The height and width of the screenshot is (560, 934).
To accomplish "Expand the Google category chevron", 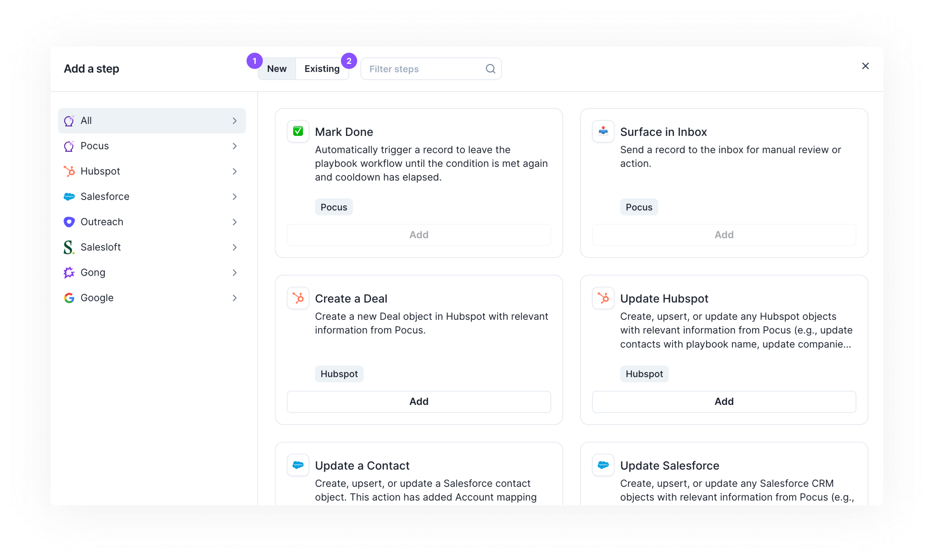I will (x=235, y=298).
